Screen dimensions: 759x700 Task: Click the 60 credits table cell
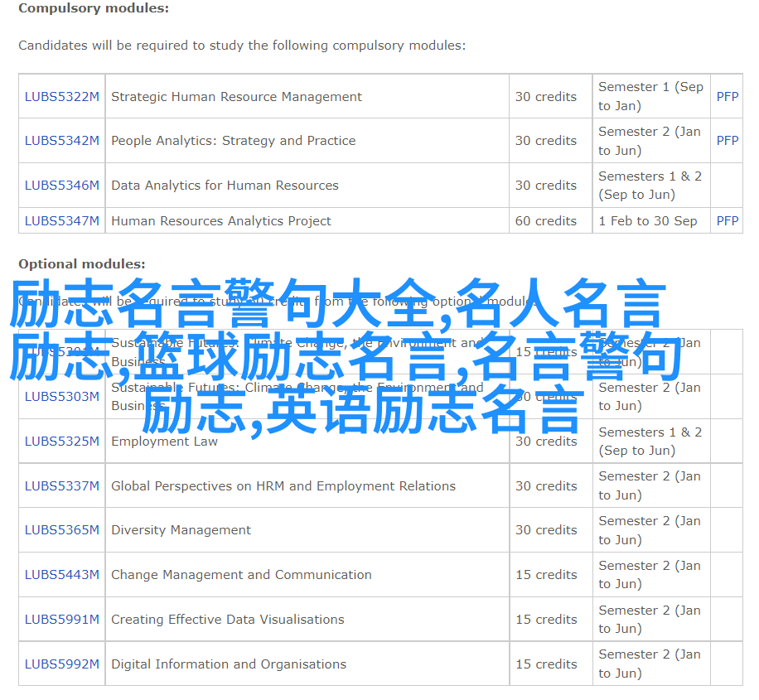pos(545,221)
